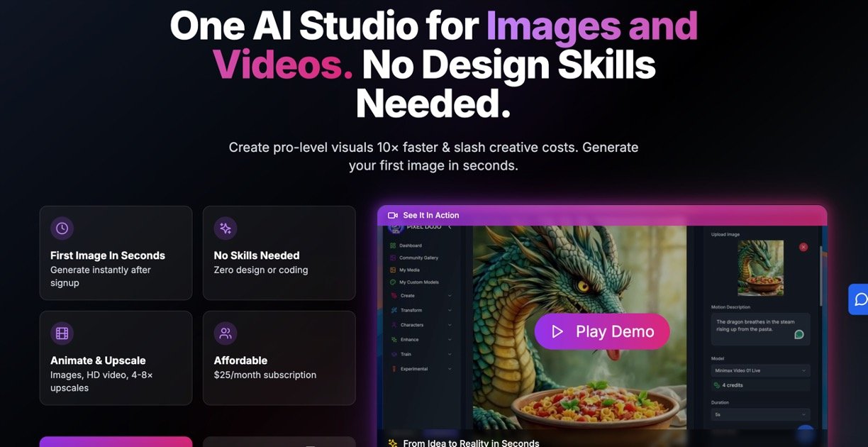Screen dimensions: 868x447
Task: Open the Enhance tool icon
Action: coord(394,339)
